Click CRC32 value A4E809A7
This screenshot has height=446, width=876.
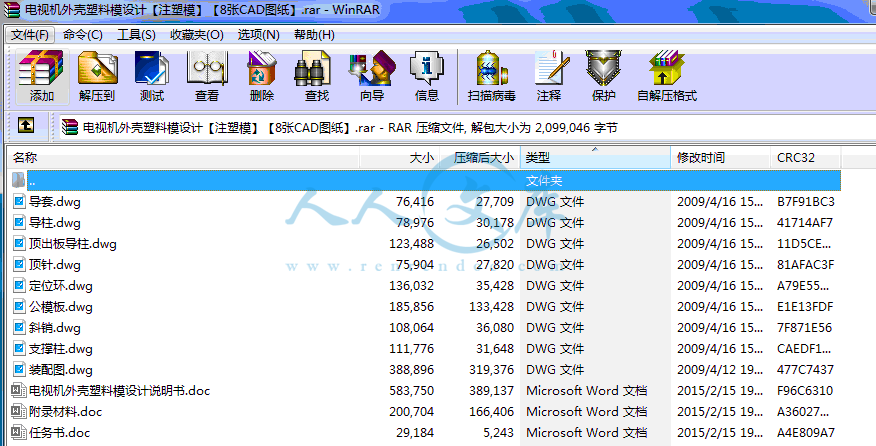tap(806, 433)
